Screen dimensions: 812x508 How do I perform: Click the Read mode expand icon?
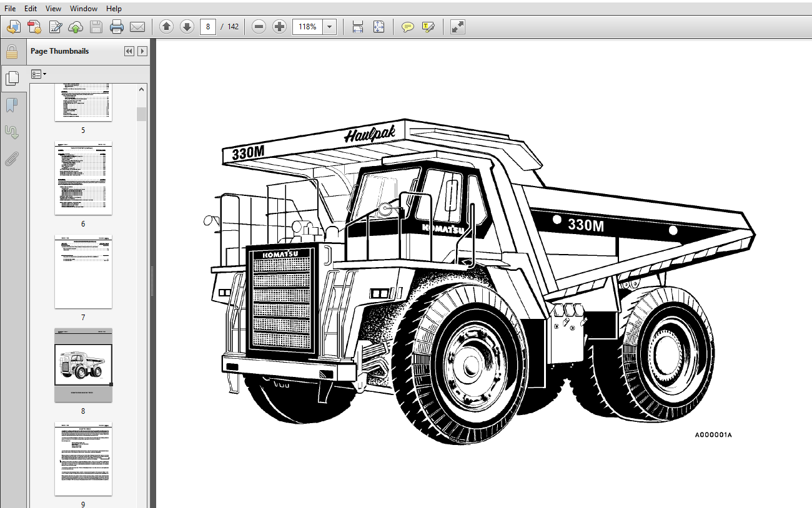coord(457,27)
